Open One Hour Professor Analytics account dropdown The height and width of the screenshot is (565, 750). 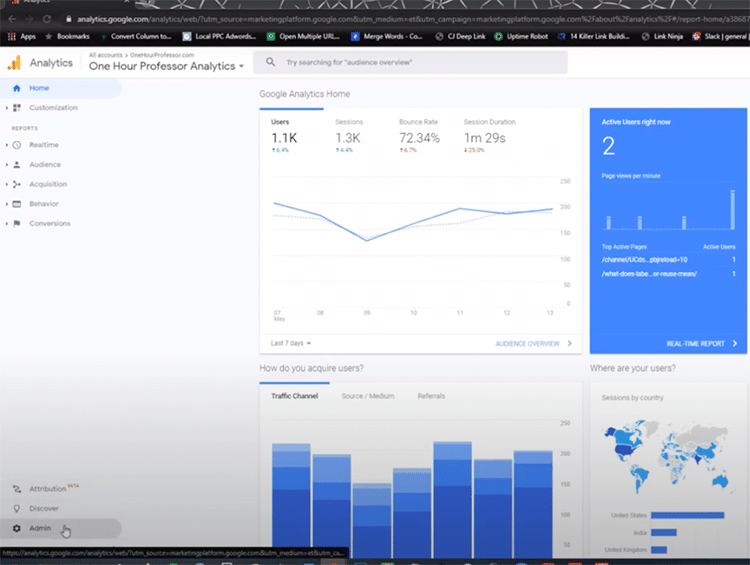click(166, 66)
